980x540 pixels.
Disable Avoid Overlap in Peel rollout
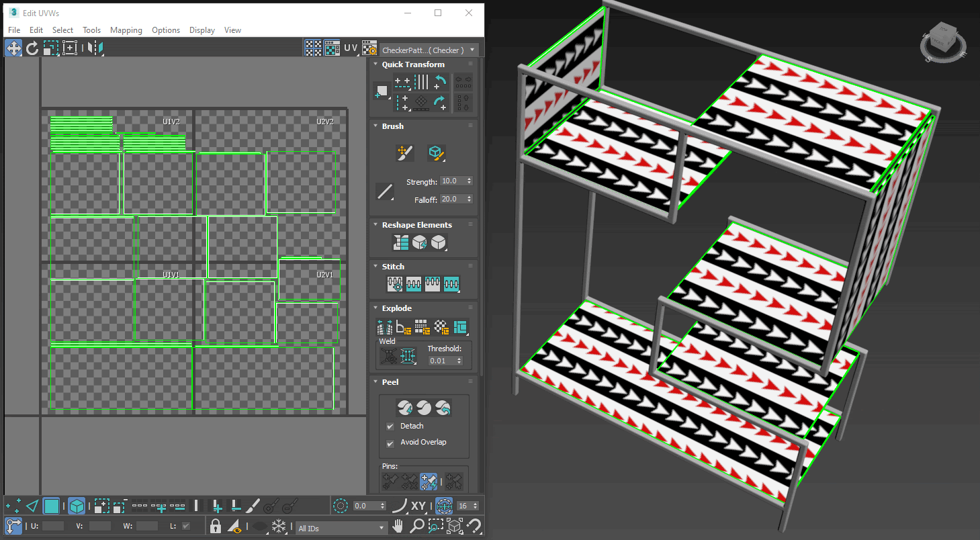tap(391, 442)
